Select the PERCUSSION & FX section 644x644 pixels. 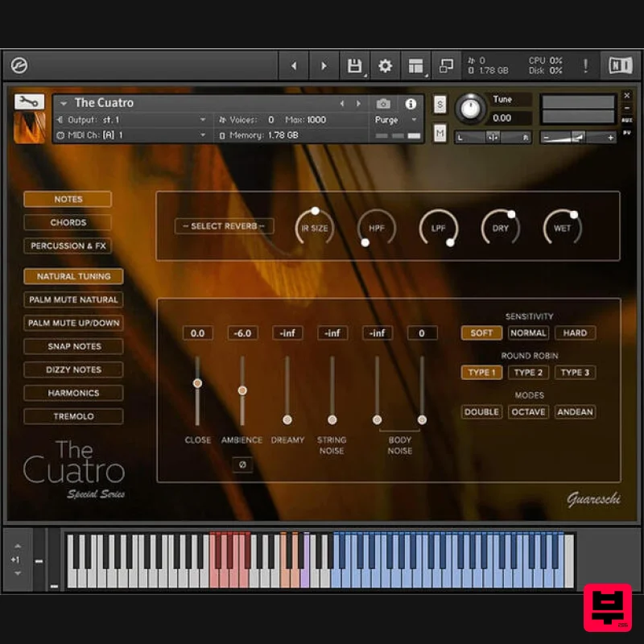click(68, 246)
